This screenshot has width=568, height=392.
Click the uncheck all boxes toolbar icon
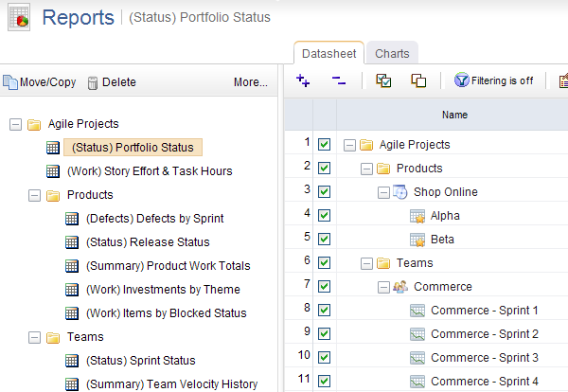coord(417,81)
